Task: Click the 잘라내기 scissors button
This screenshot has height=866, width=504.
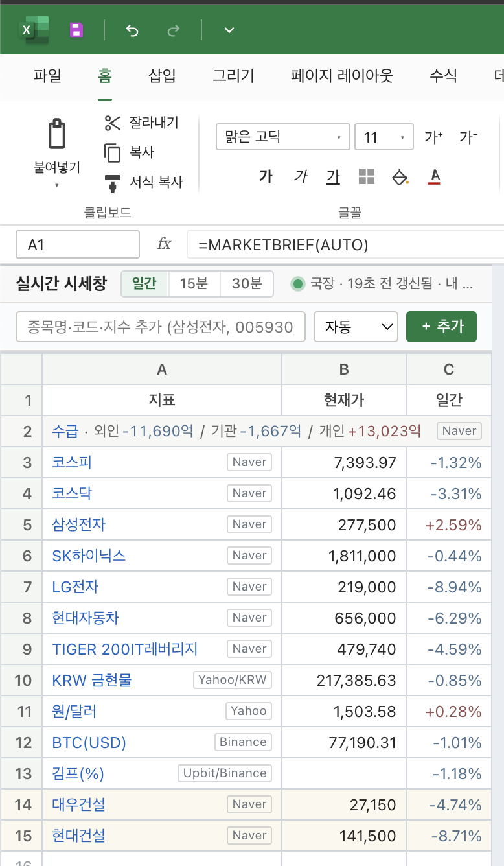Action: click(141, 122)
